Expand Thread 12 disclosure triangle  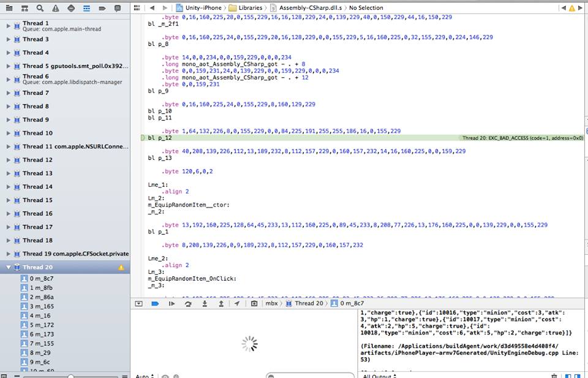pyautogui.click(x=8, y=160)
